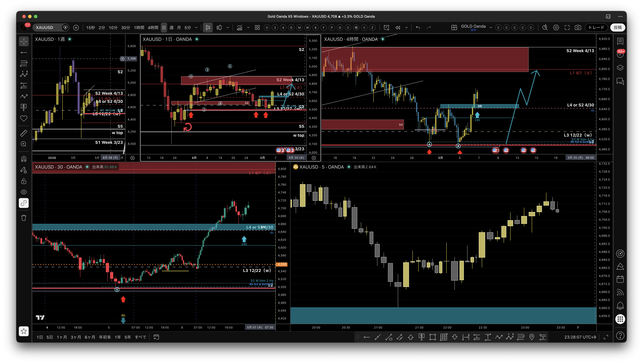The image size is (643, 364).
Task: Select the horizontal ray line tool in sidebar
Action: [24, 53]
